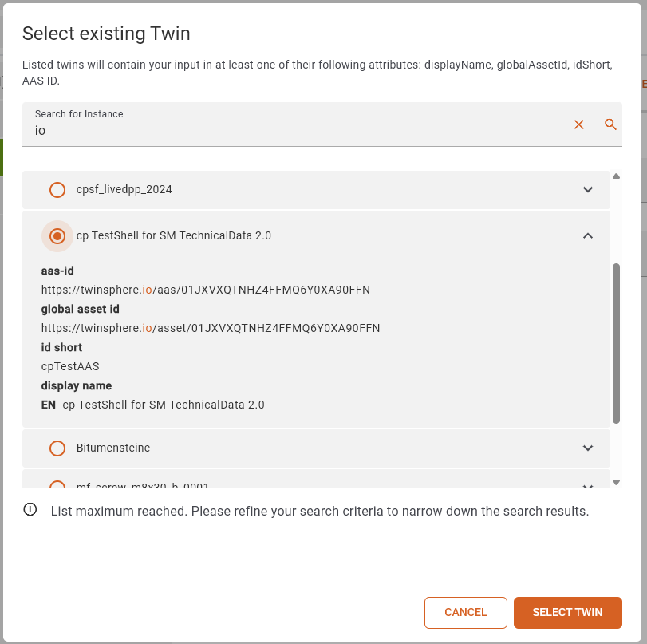
Task: Click inside the Search for Instance field
Action: coord(239,130)
